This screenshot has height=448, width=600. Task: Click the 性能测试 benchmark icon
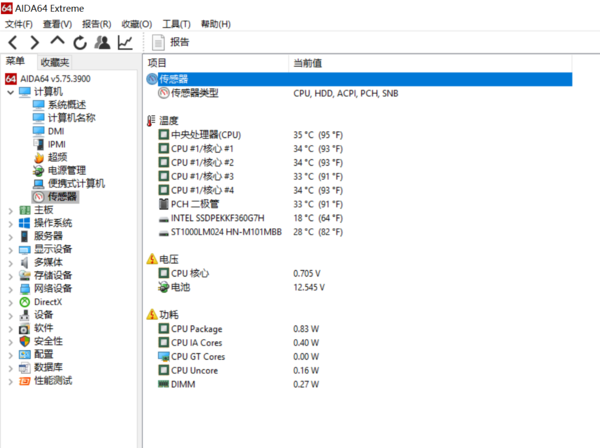24,381
